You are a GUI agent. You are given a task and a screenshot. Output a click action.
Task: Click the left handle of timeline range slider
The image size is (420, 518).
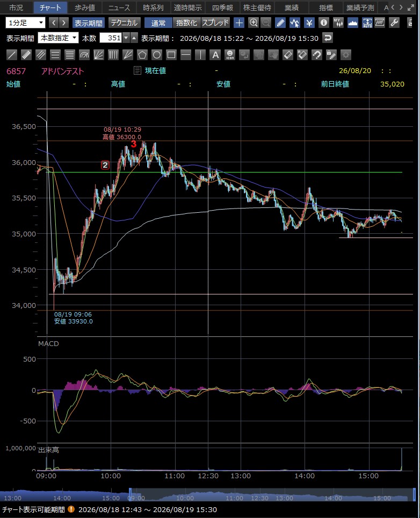point(131,494)
